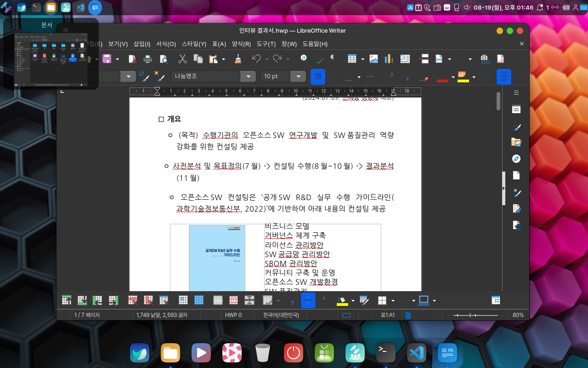This screenshot has height=368, width=588.
Task: Click the Save document icon
Action: [x=107, y=58]
